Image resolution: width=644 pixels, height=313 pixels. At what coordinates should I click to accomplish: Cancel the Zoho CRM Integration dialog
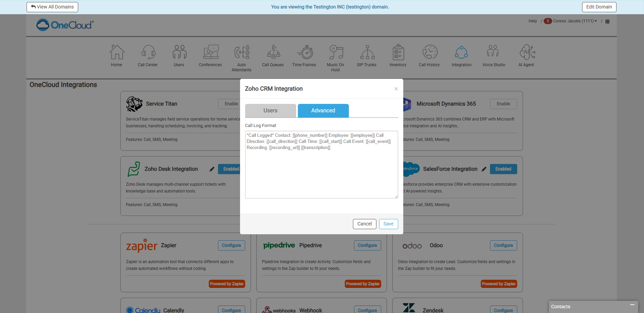coord(364,224)
